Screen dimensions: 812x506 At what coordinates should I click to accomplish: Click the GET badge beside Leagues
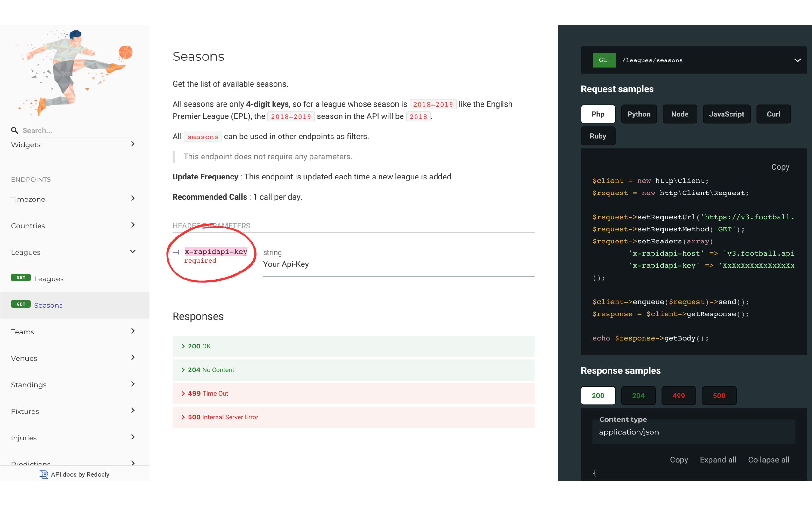[x=21, y=278]
